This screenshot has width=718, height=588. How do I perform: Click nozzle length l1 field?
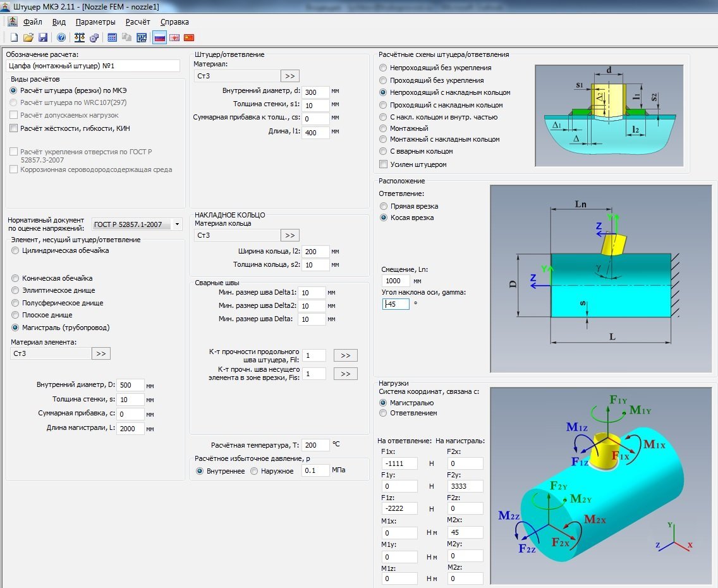click(315, 132)
